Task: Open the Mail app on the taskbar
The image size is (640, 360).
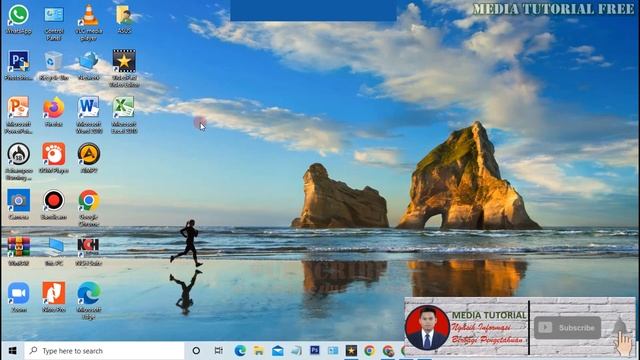Action: (278, 351)
